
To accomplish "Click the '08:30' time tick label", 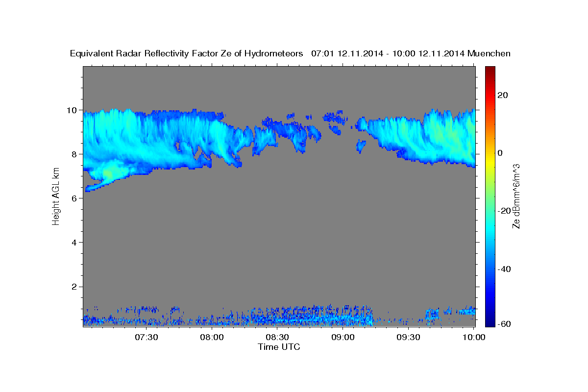I will (277, 337).
